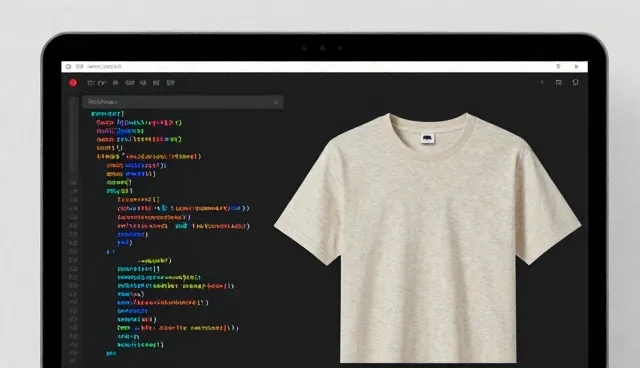Click the beige t-shirt preview image
640x368 pixels.
pos(427,237)
